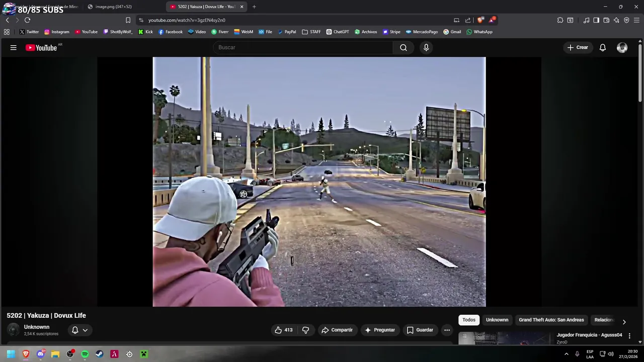
Task: Open Windows Start menu
Action: [x=11, y=354]
